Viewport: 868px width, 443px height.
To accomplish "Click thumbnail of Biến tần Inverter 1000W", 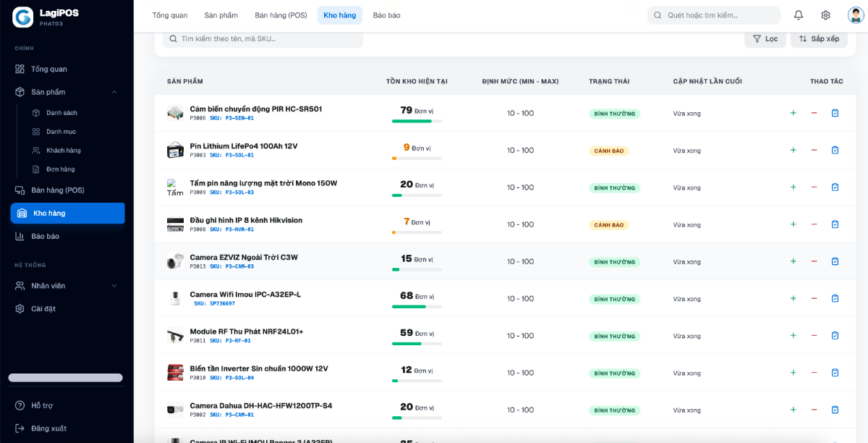I will pos(175,373).
